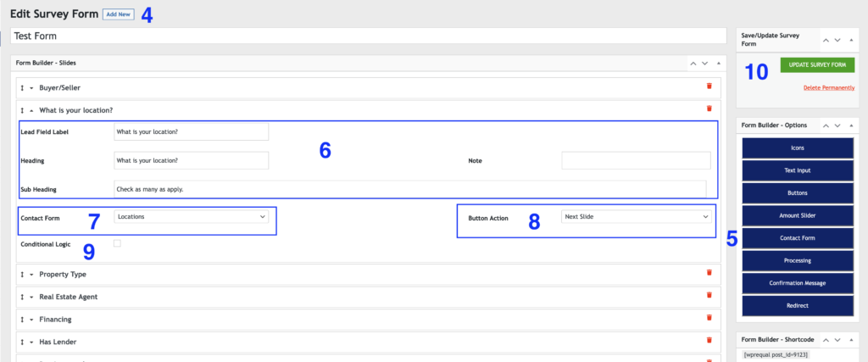Expand the Financing slide
868x362 pixels.
coord(31,320)
